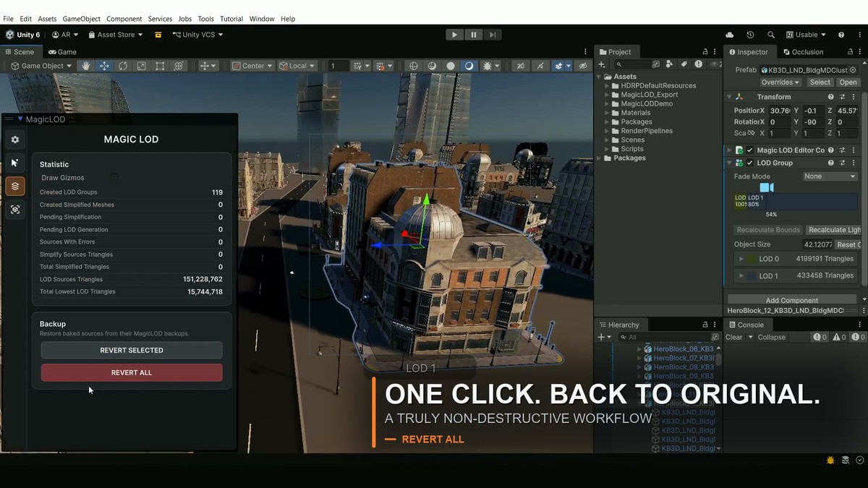Select the combined Transform tool

coord(179,66)
